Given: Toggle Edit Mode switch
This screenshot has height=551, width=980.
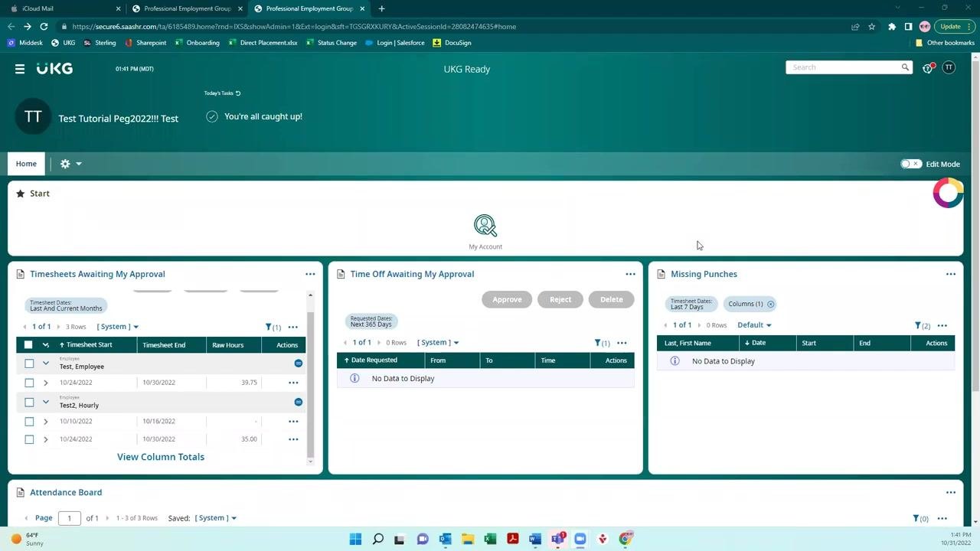Looking at the screenshot, I should [910, 164].
